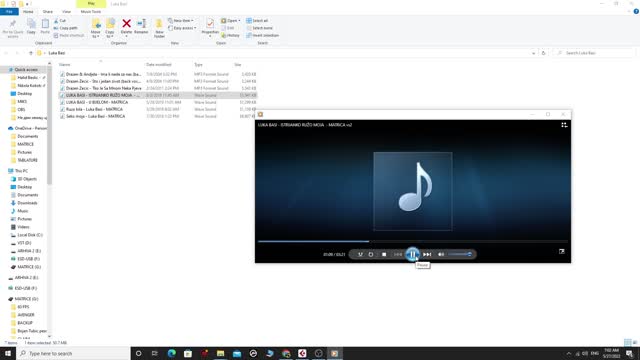The height and width of the screenshot is (360, 640).
Task: Open the Windows Start menu
Action: pyautogui.click(x=8, y=353)
